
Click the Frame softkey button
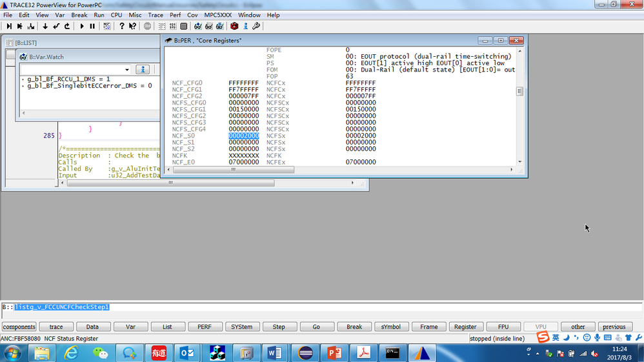pyautogui.click(x=428, y=327)
